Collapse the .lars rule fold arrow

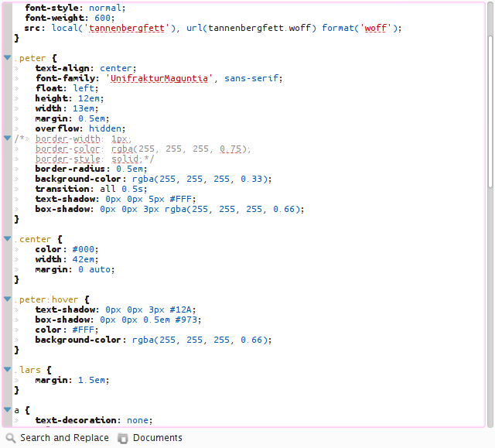(8, 369)
